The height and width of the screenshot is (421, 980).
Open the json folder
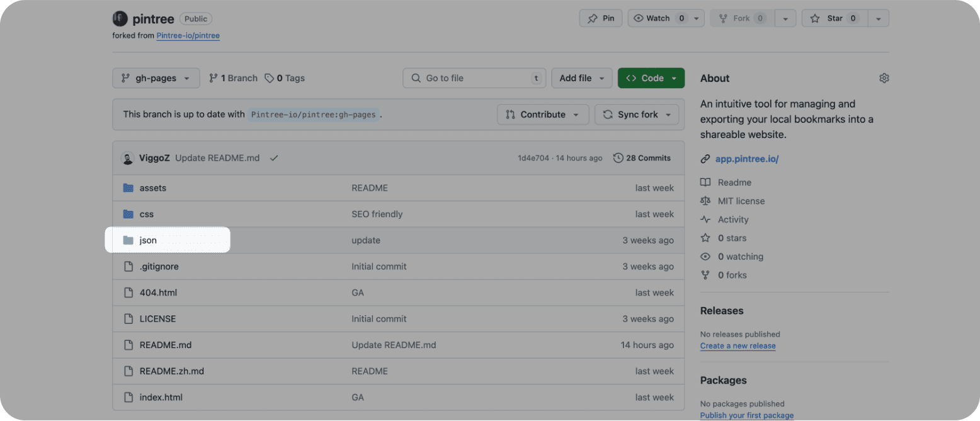[x=148, y=240]
